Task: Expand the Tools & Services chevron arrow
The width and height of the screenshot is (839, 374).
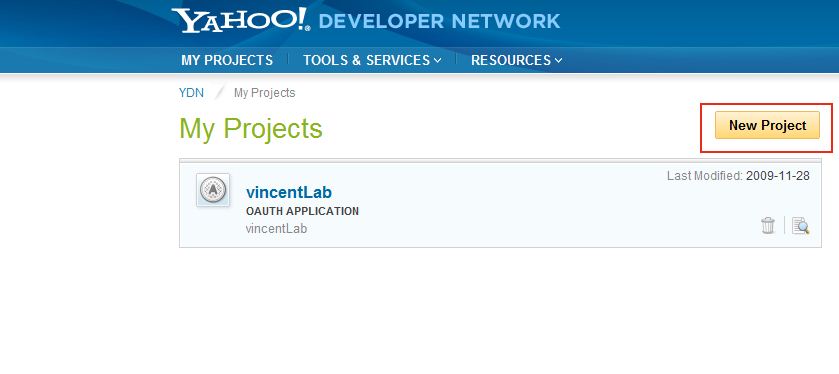Action: point(437,60)
